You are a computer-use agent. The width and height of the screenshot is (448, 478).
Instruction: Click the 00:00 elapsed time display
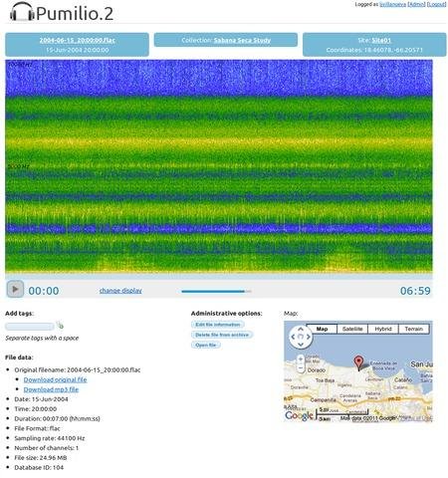point(44,291)
